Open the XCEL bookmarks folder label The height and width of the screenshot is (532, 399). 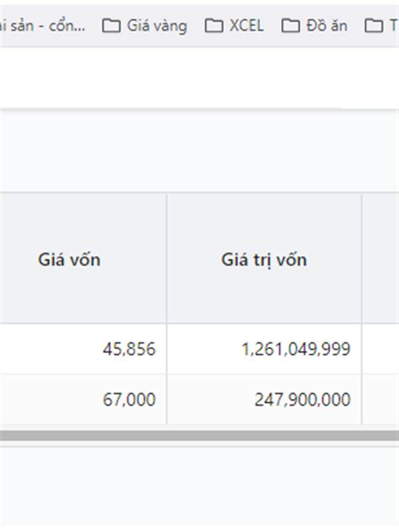[x=246, y=26]
